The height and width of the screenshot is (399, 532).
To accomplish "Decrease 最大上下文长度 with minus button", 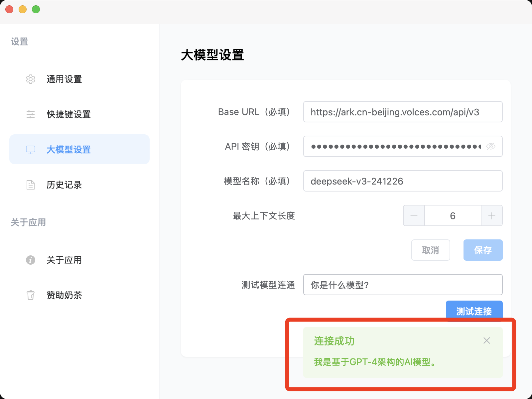I will click(414, 216).
